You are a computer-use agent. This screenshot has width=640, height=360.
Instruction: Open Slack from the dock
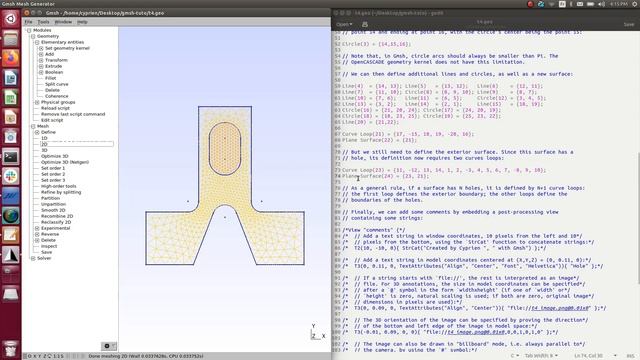coord(11,176)
